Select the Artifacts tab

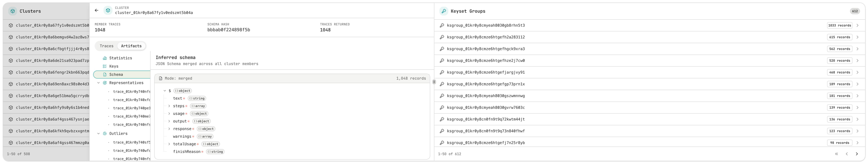coord(131,46)
